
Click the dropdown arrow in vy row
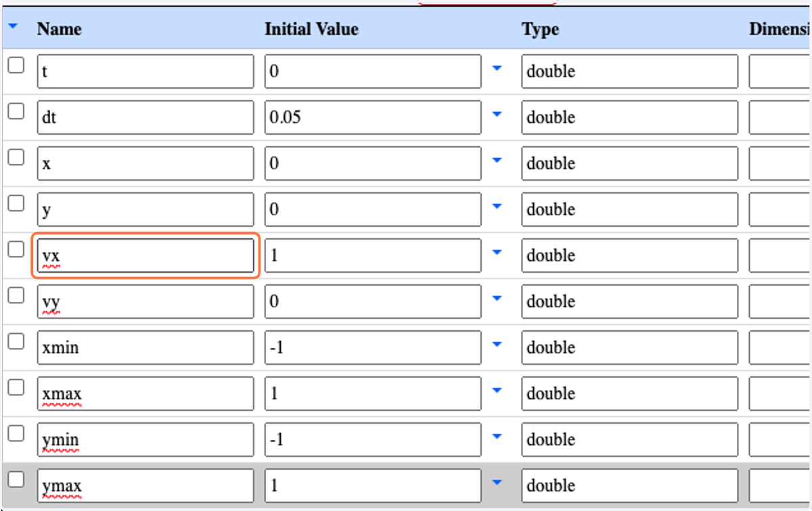(x=497, y=298)
